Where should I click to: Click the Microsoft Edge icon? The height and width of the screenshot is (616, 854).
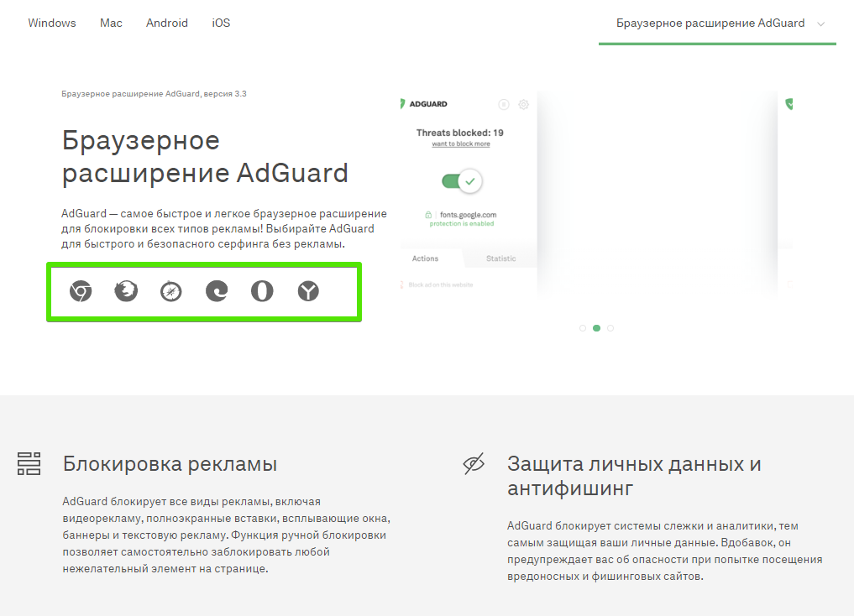[217, 291]
